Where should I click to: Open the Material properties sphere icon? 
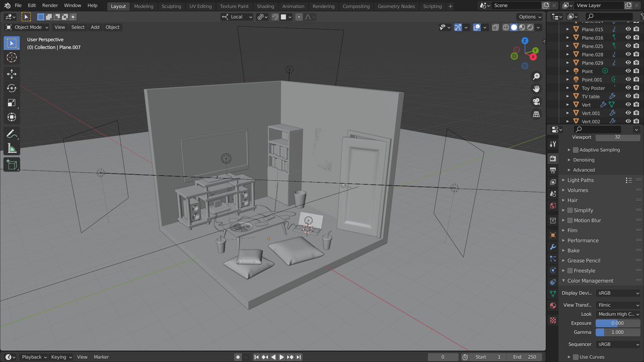pos(553,306)
